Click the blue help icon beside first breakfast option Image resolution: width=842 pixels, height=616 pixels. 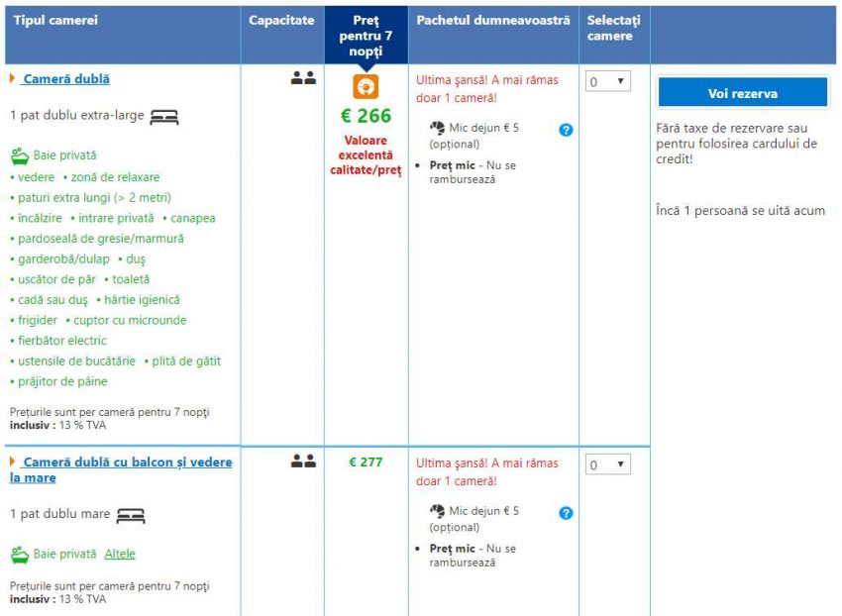pos(566,129)
